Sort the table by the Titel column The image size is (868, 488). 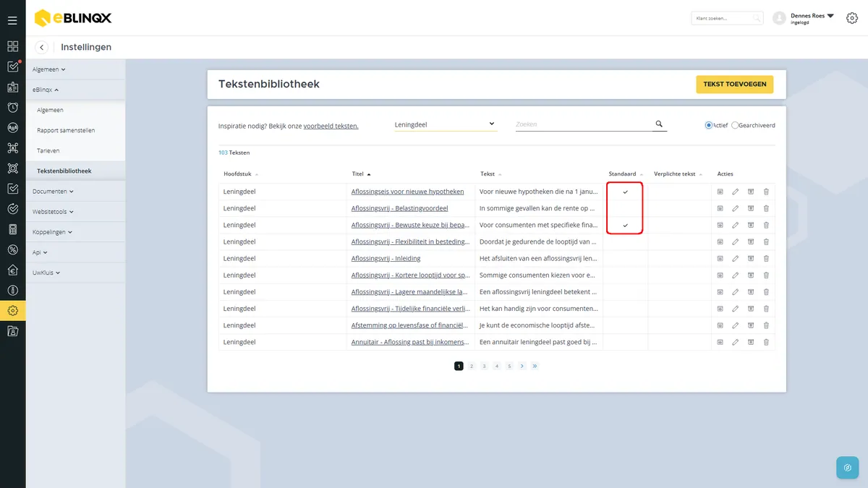(x=361, y=174)
